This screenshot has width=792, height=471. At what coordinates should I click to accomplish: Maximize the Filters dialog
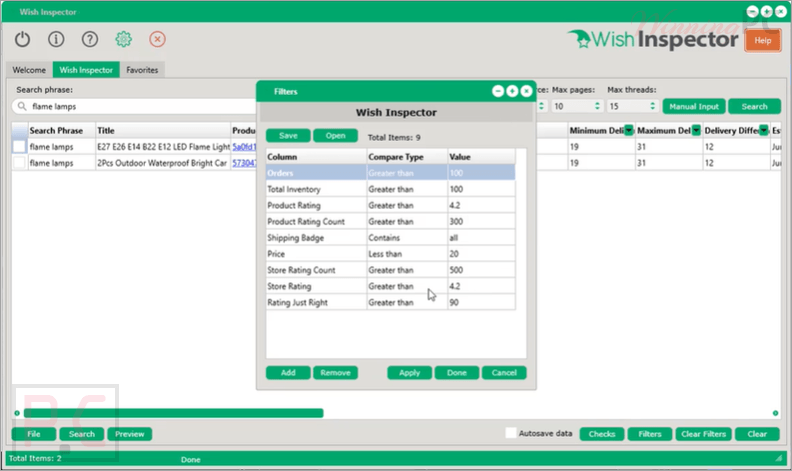point(512,91)
